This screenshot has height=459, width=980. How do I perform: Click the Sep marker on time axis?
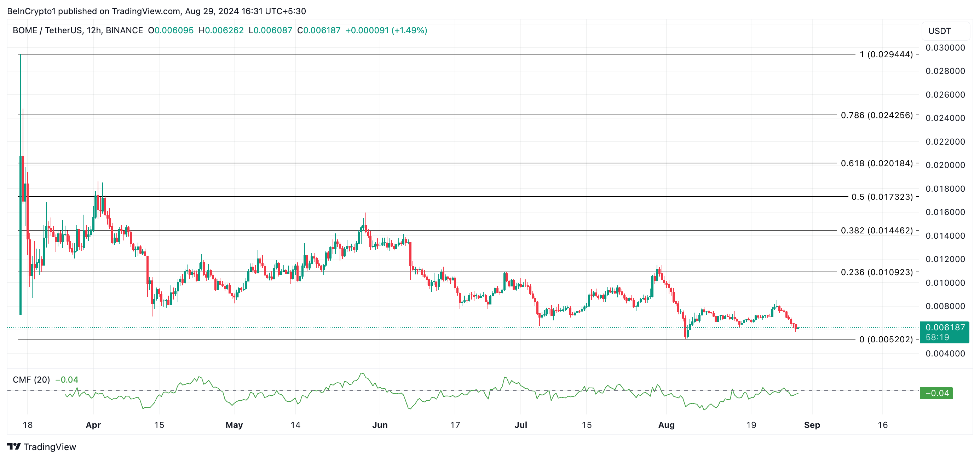[x=812, y=425]
